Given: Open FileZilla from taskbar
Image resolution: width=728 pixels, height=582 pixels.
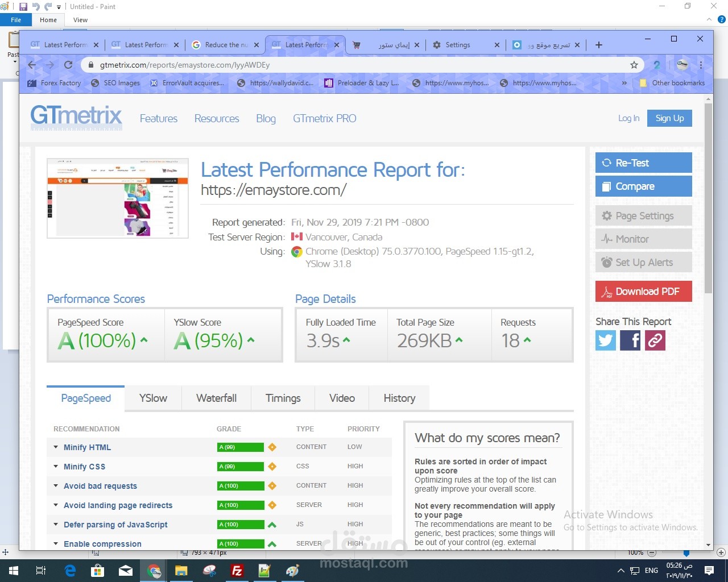Looking at the screenshot, I should [237, 571].
